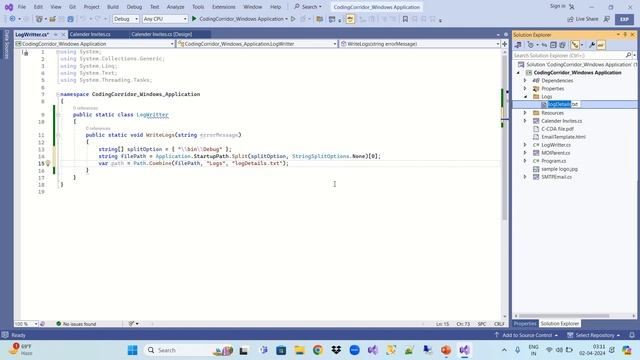The width and height of the screenshot is (640, 360).
Task: Collapse the namespace code block
Action: 58,94
